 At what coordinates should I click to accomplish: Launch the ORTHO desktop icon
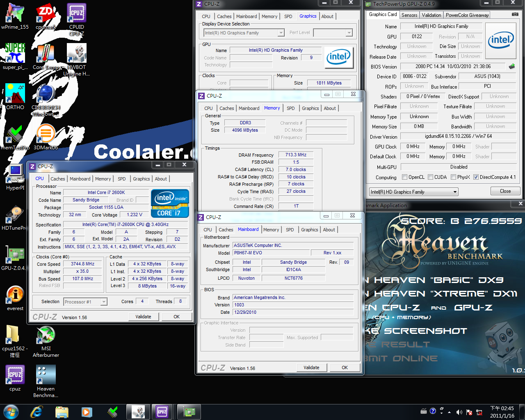click(x=15, y=97)
